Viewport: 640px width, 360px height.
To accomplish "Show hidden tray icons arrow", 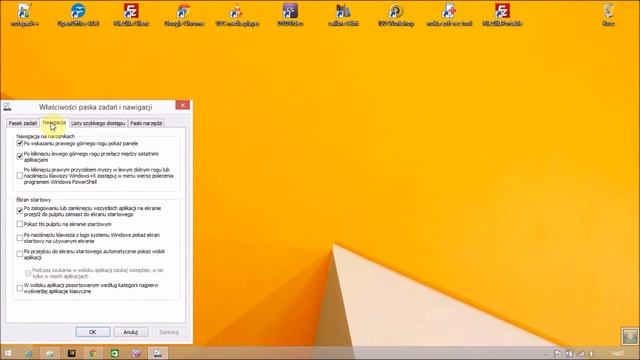I will (x=547, y=354).
